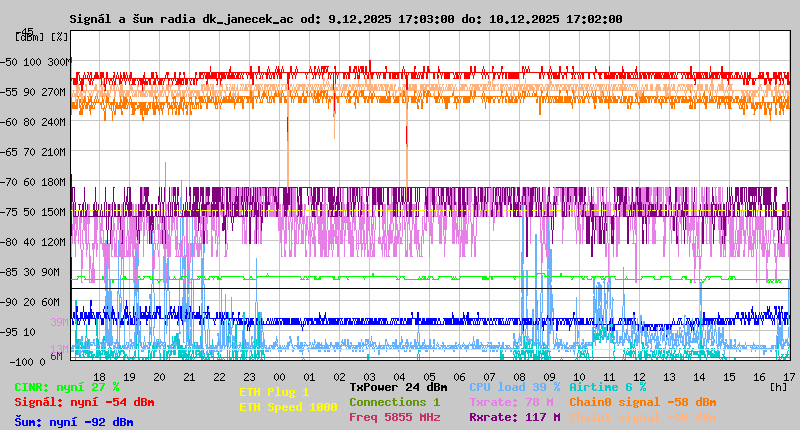
Task: Click hour '01' on the time axis
Action: pyautogui.click(x=309, y=377)
